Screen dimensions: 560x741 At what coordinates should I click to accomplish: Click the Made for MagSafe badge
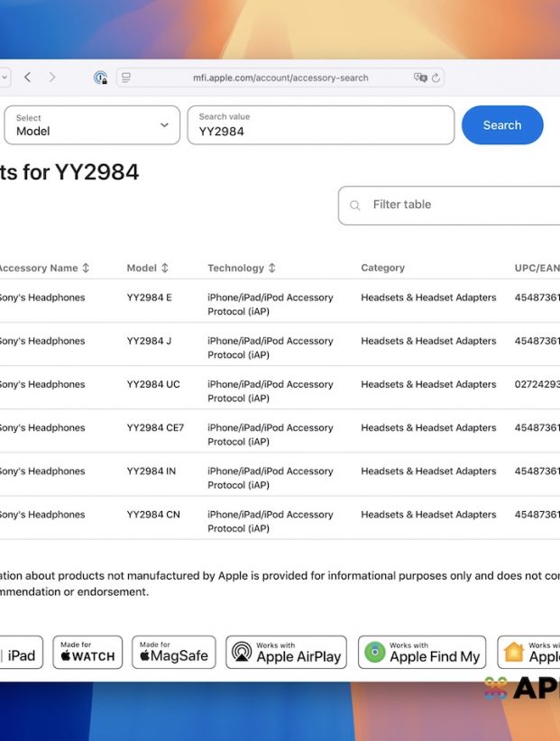tap(173, 652)
